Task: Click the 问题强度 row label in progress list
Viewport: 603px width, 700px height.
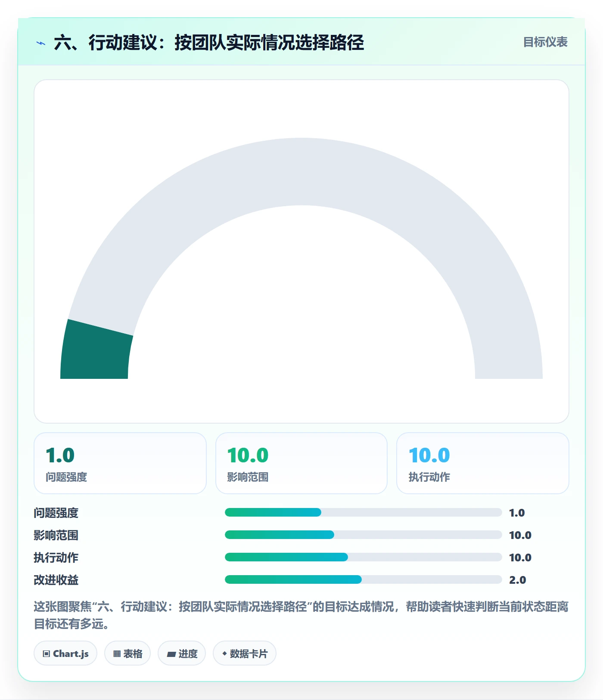Action: click(56, 513)
